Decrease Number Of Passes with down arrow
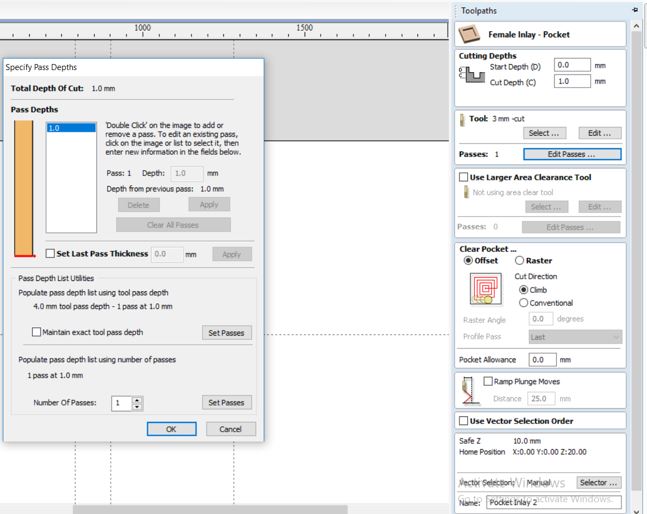This screenshot has width=647, height=514. coord(137,407)
